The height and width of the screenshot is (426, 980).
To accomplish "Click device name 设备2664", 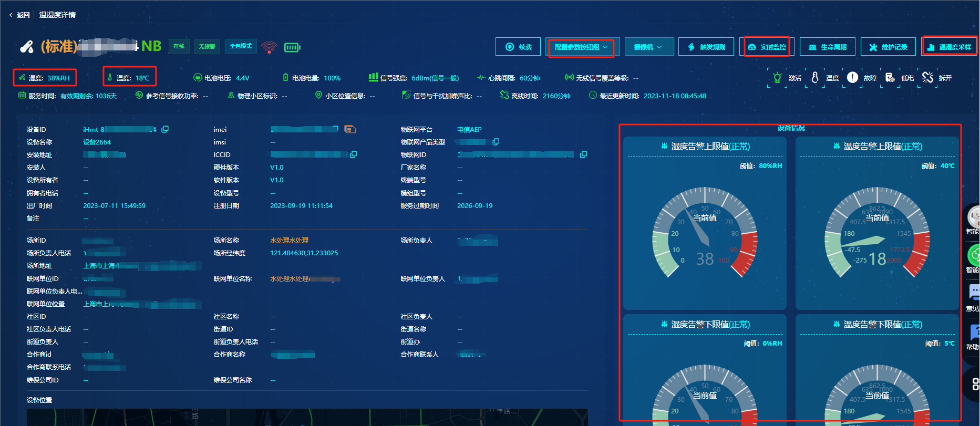I will coord(97,142).
